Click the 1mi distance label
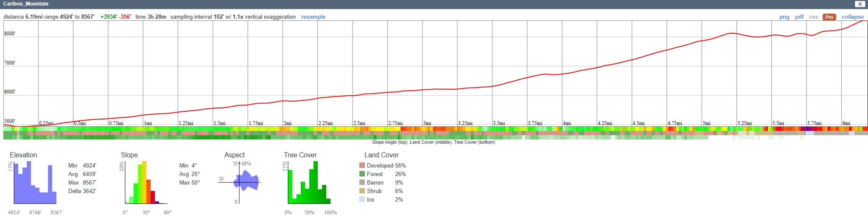This screenshot has width=868, height=216. coord(148,123)
